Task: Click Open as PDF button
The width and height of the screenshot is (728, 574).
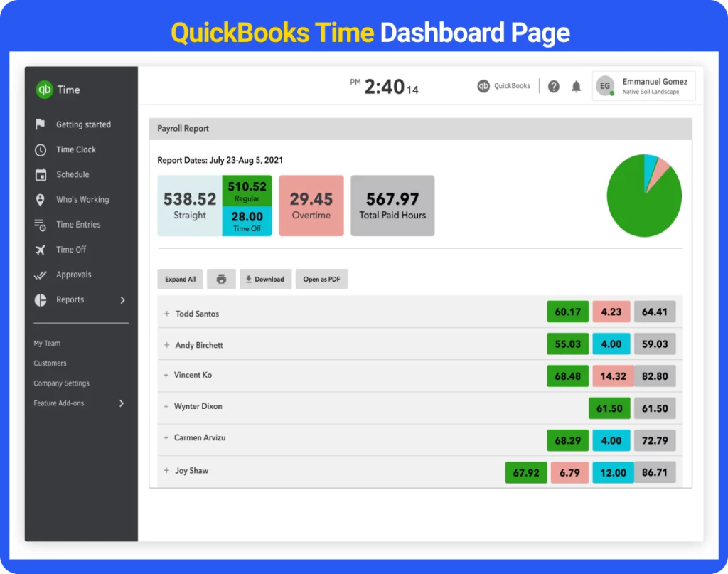Action: tap(322, 279)
